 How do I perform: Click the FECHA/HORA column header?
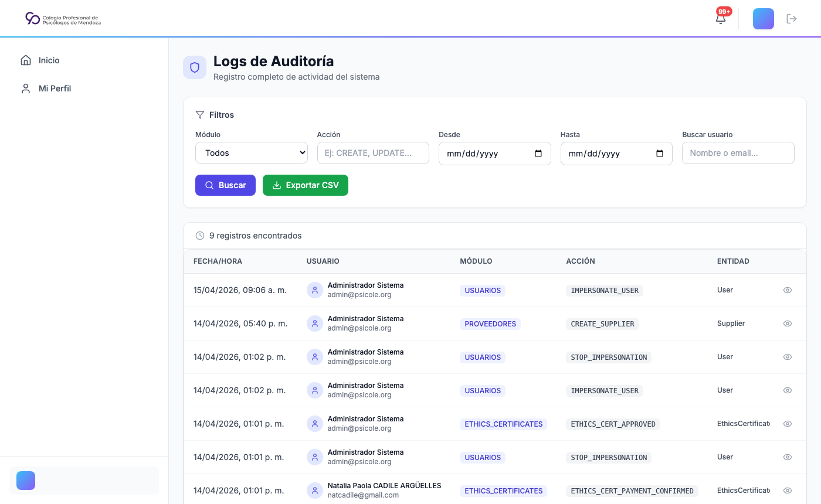click(x=218, y=261)
